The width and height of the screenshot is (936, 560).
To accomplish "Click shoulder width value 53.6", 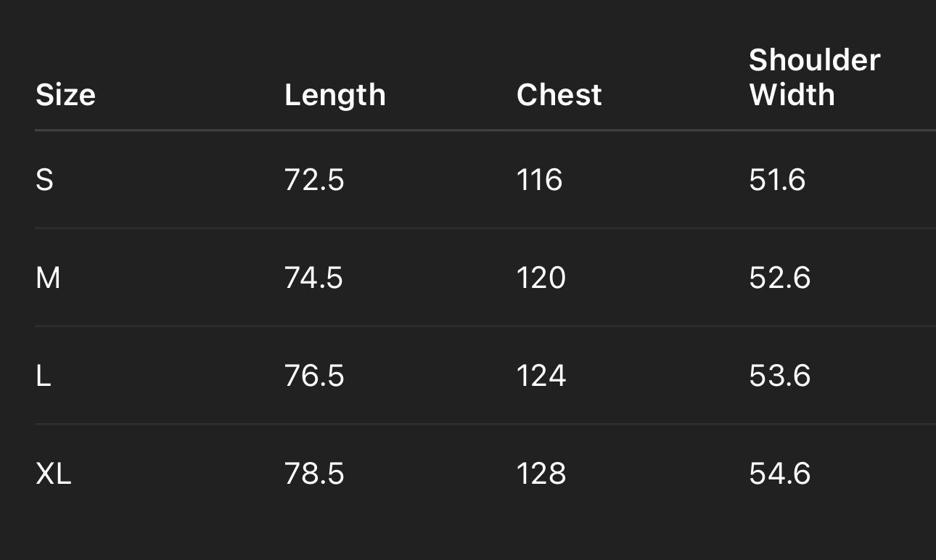I will (x=779, y=376).
